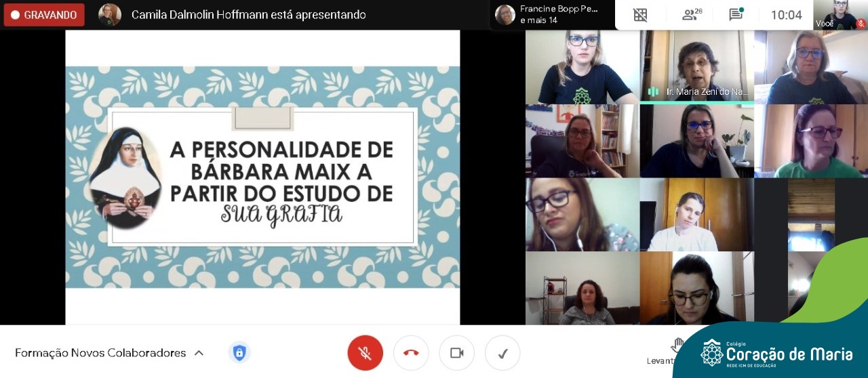Click the Francine Bopp 'e mais 14' participant strip
868x378 pixels.
pyautogui.click(x=559, y=15)
